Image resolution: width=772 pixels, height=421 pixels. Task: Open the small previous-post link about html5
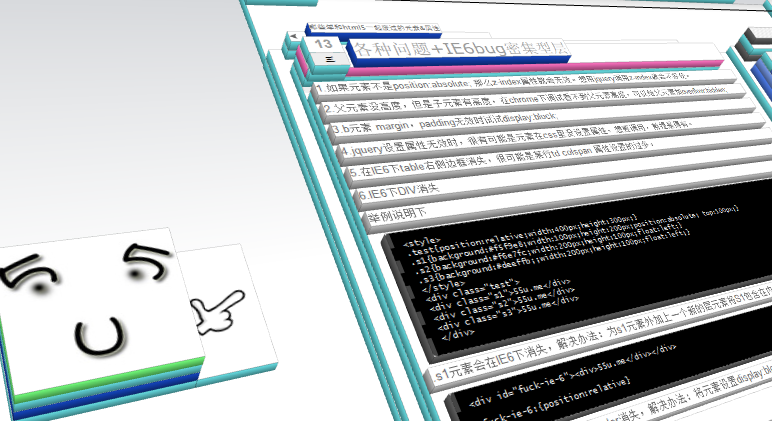pos(373,28)
